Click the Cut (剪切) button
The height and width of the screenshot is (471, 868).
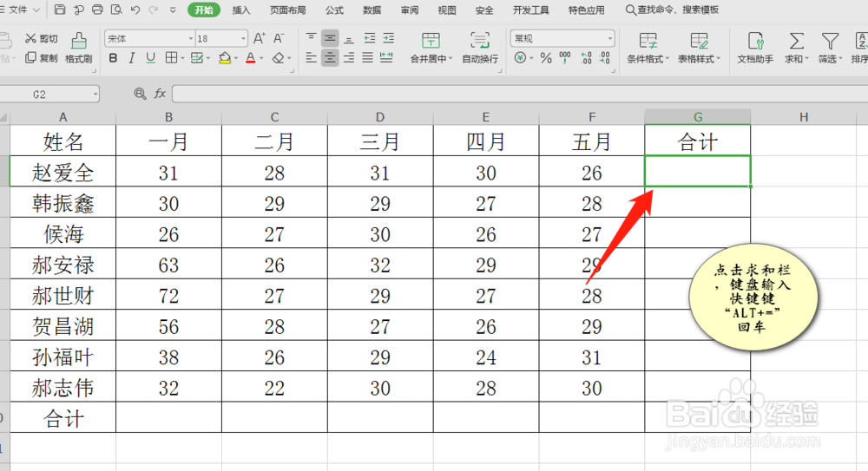[x=42, y=38]
